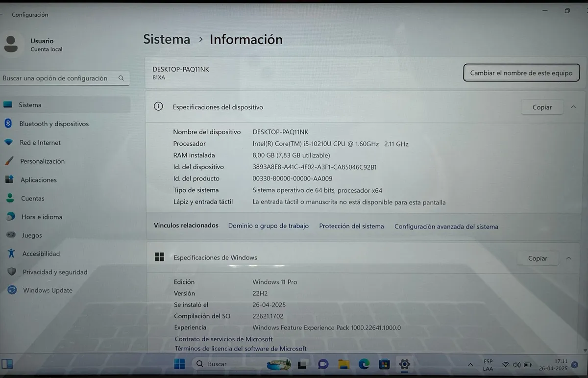Click the Settings gear on taskbar
This screenshot has height=378, width=588.
click(x=404, y=364)
